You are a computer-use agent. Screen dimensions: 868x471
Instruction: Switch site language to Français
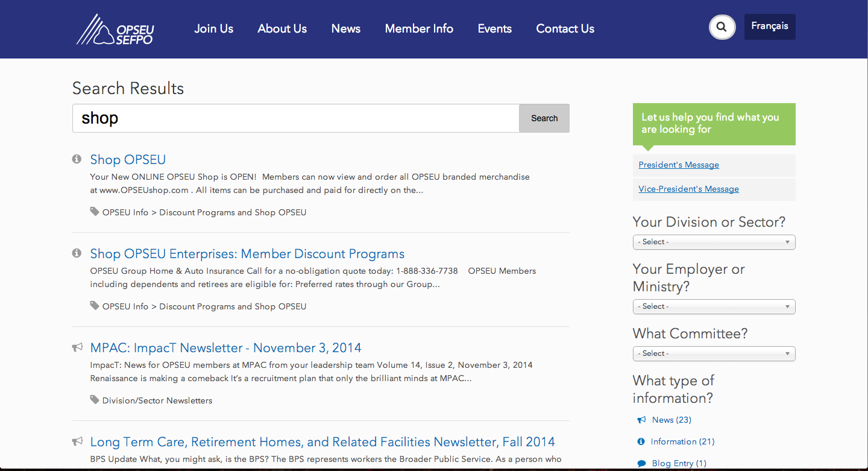[x=770, y=27]
